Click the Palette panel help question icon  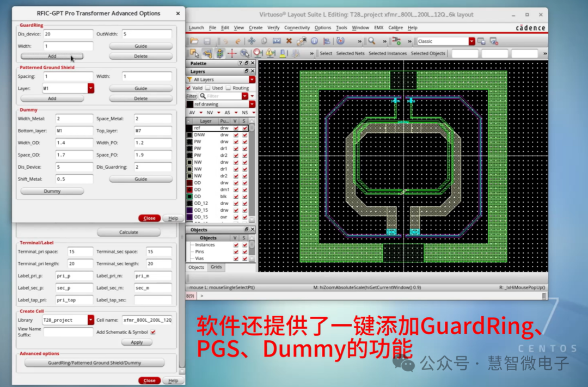point(241,63)
